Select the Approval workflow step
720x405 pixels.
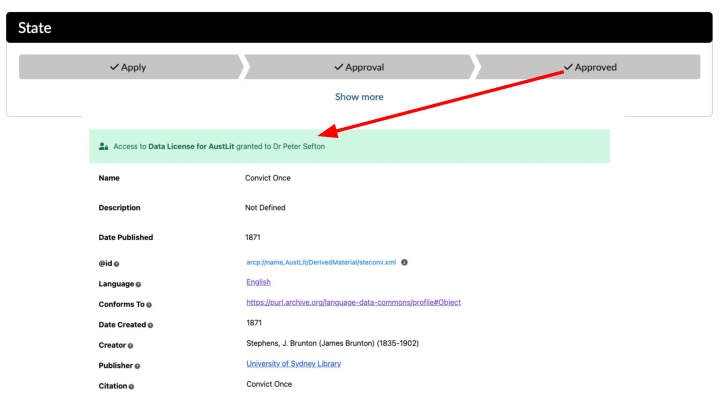coord(359,67)
